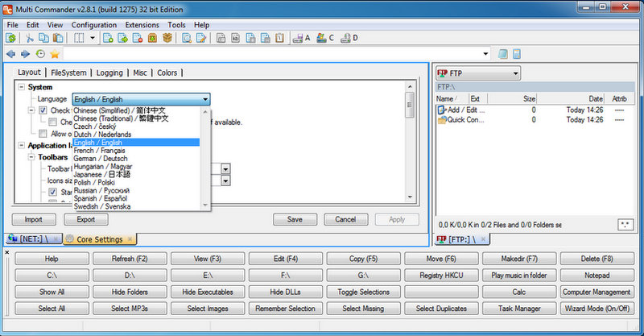Click the Registry HKCU button
The height and width of the screenshot is (336, 644).
(441, 275)
